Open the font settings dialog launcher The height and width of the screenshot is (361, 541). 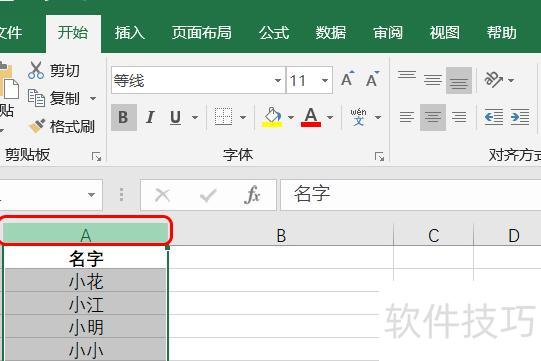click(x=379, y=157)
